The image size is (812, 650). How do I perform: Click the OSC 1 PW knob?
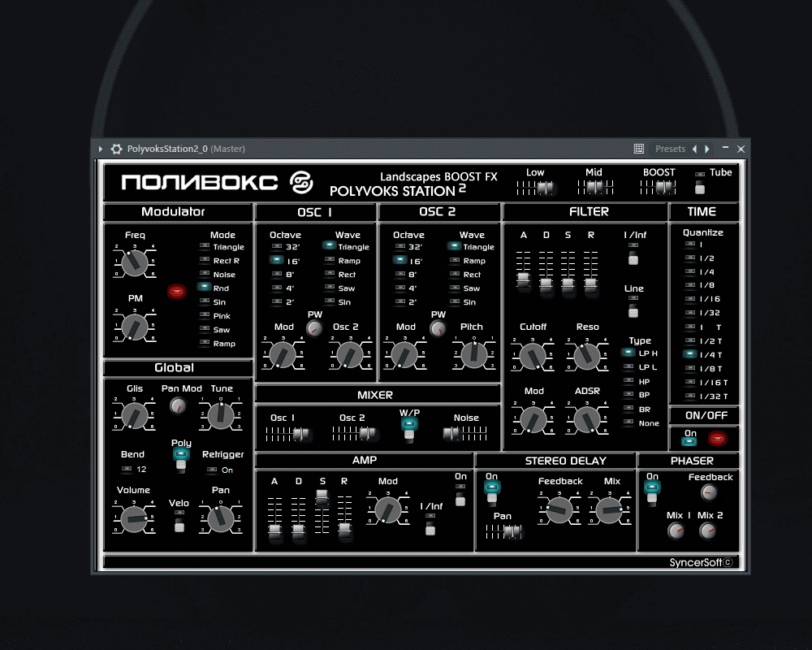coord(314,328)
